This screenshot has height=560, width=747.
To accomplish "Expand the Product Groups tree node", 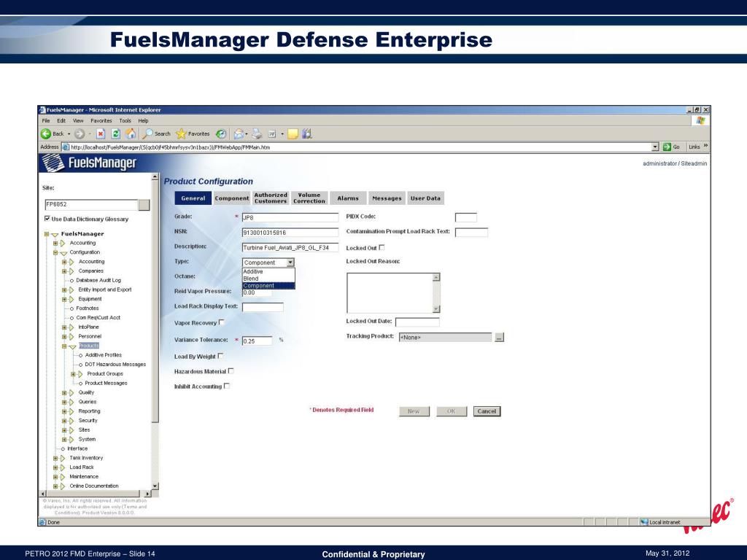I will pyautogui.click(x=74, y=374).
